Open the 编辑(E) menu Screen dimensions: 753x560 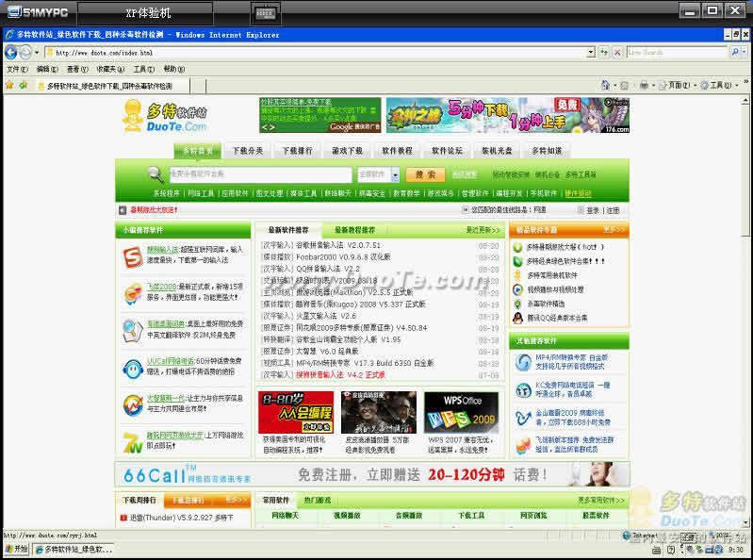47,69
